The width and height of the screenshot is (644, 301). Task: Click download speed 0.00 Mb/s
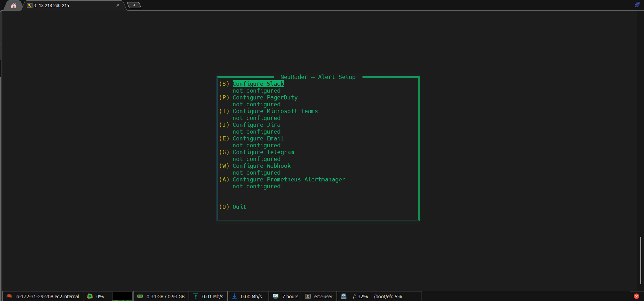[251, 297]
